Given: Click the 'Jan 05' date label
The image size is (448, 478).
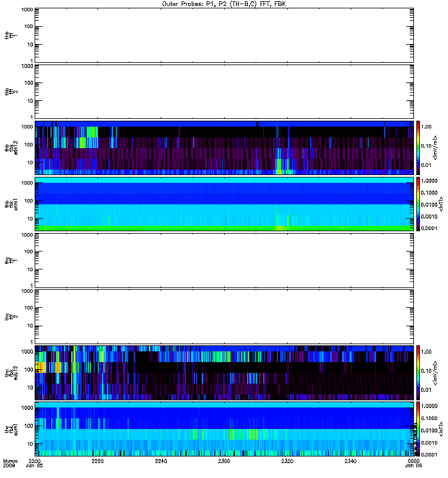Looking at the screenshot, I should [x=35, y=465].
